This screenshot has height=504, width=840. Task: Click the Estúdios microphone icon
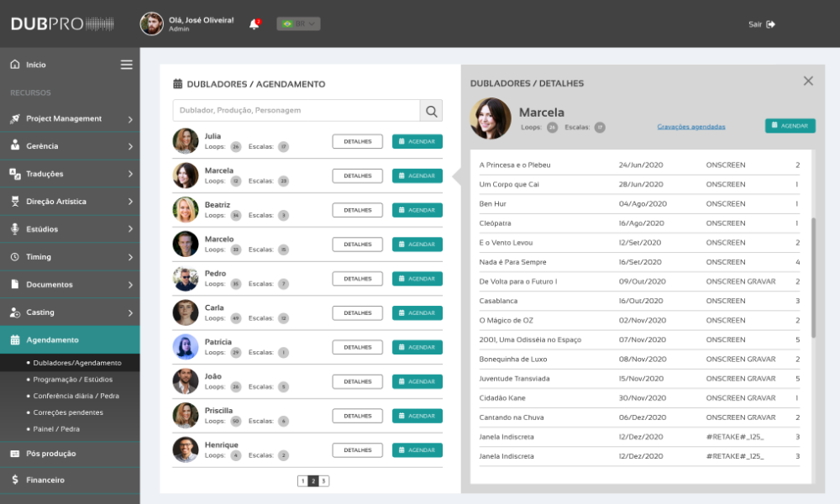click(15, 229)
